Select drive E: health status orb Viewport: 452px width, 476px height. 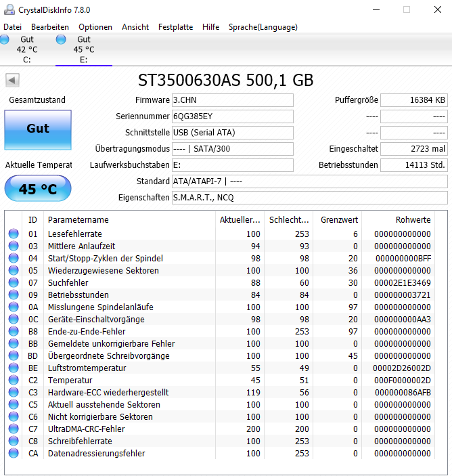click(x=61, y=39)
